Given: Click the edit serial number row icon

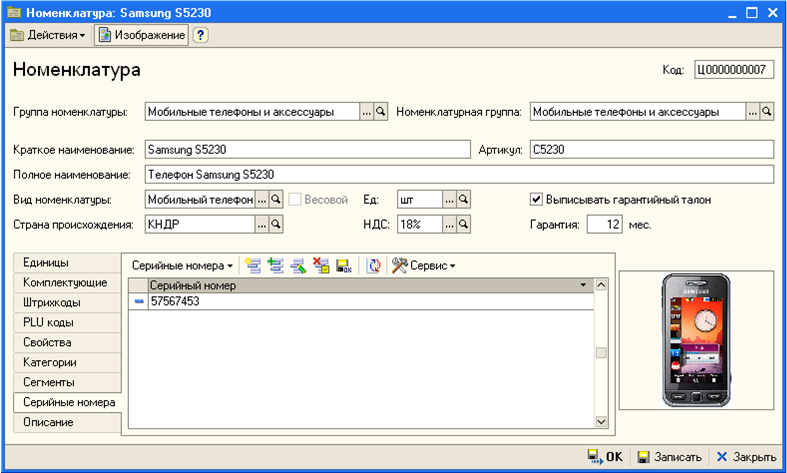Looking at the screenshot, I should tap(298, 265).
